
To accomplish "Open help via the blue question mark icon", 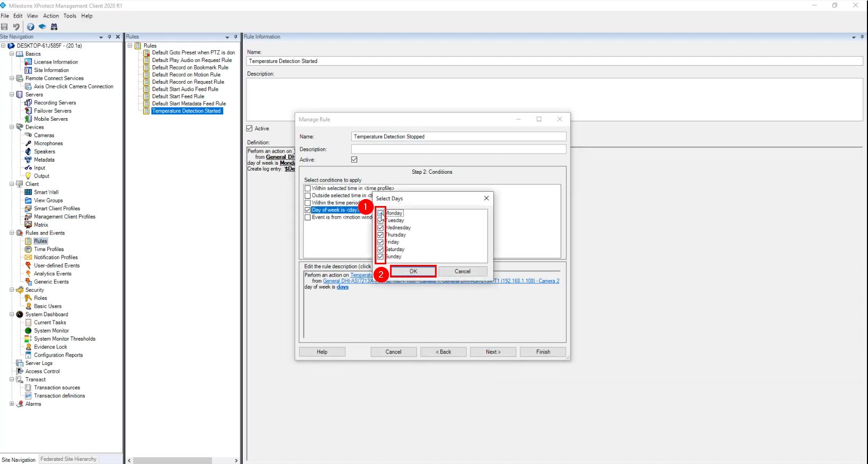I will pos(31,27).
